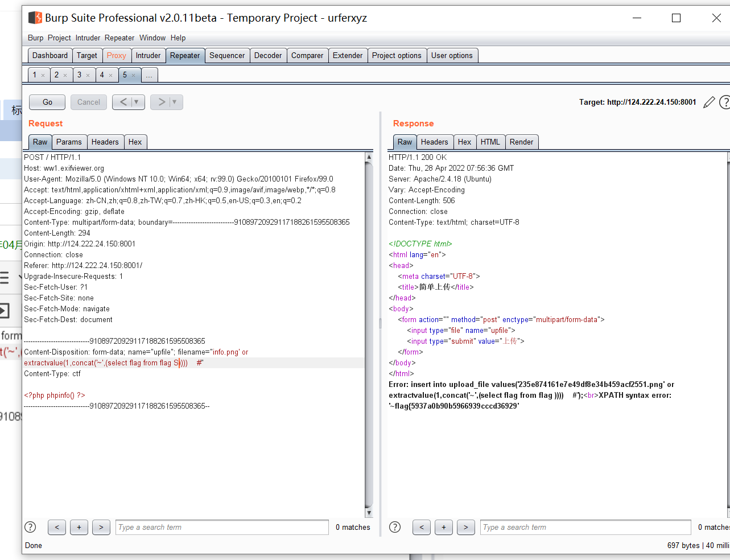Click next match button in Request search
730x560 pixels.
click(x=101, y=527)
